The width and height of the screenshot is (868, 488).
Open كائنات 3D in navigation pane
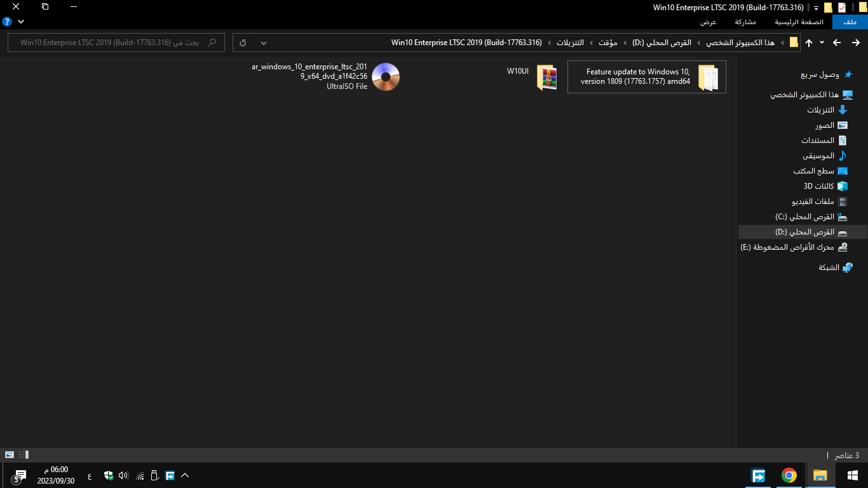[825, 186]
